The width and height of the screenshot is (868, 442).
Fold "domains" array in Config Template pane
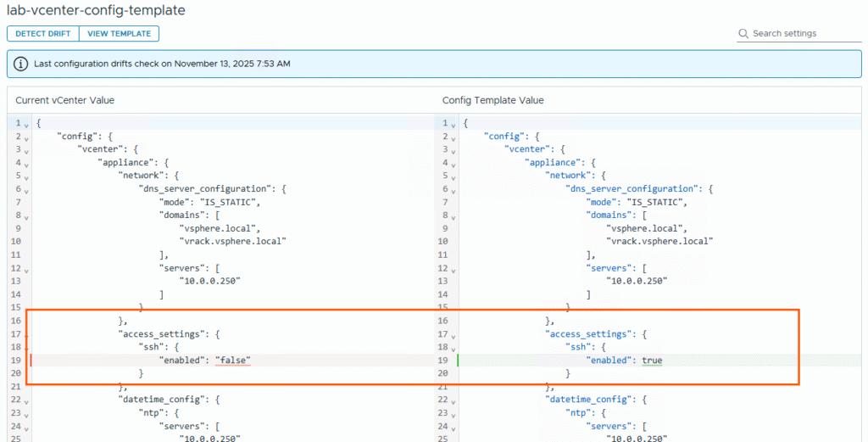454,216
